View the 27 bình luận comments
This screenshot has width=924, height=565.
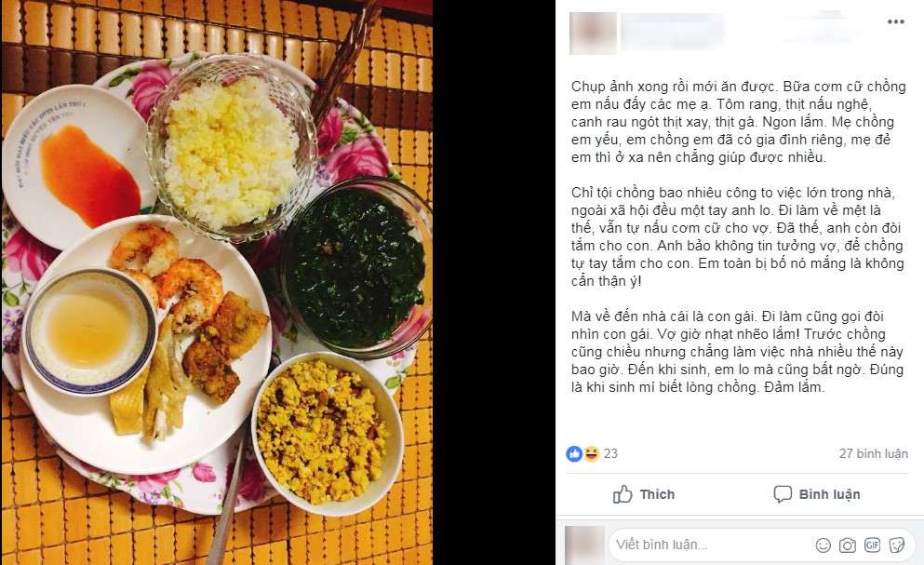click(874, 453)
